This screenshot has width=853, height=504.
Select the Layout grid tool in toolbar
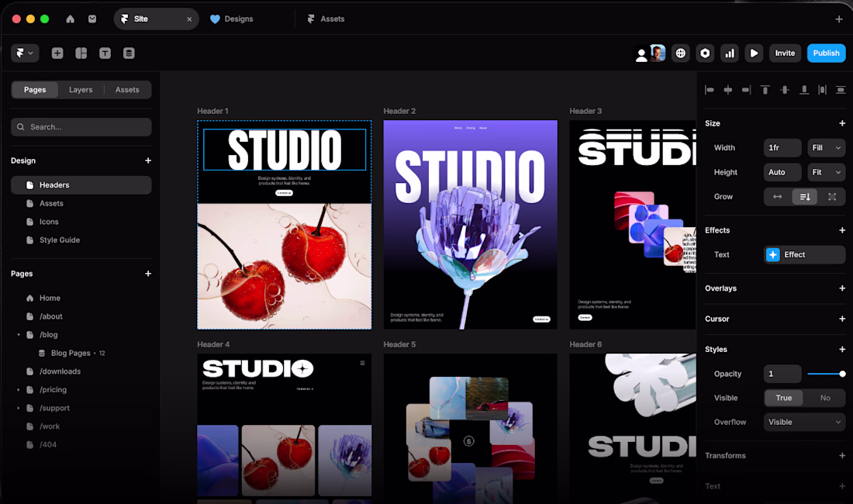click(81, 54)
